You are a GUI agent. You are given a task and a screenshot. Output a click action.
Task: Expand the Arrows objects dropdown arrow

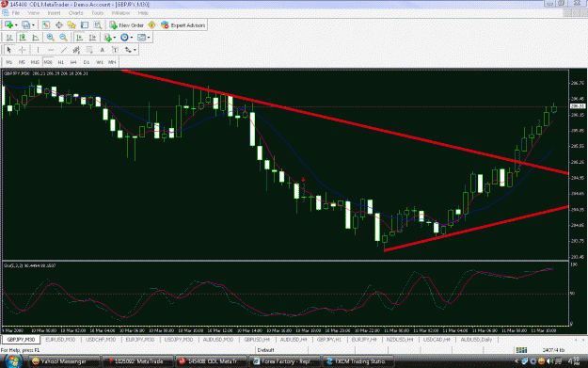click(135, 50)
